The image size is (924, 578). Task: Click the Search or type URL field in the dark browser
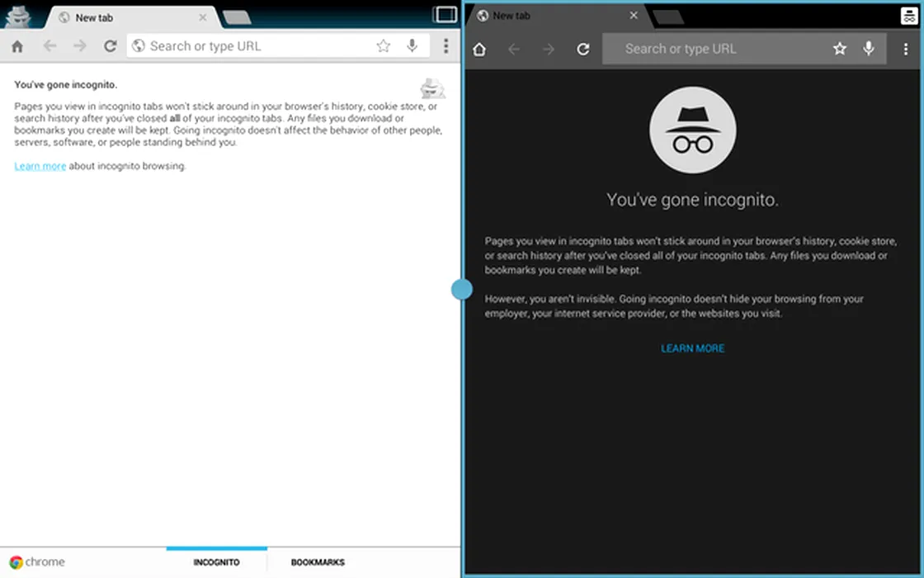(709, 49)
